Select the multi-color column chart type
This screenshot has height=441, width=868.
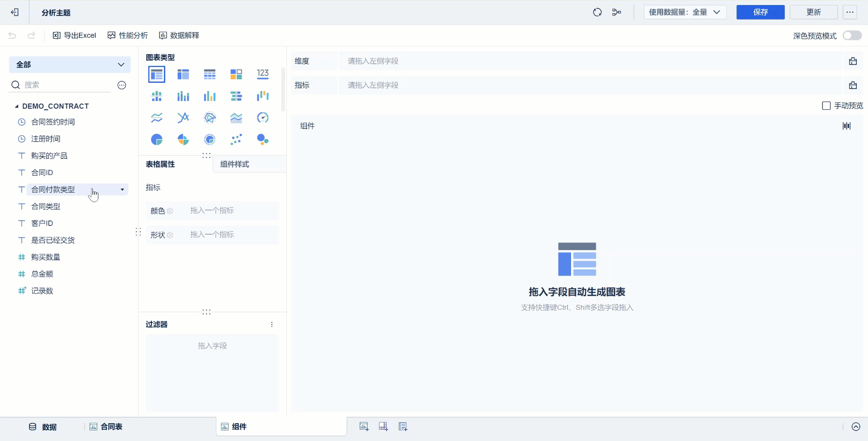tap(209, 96)
